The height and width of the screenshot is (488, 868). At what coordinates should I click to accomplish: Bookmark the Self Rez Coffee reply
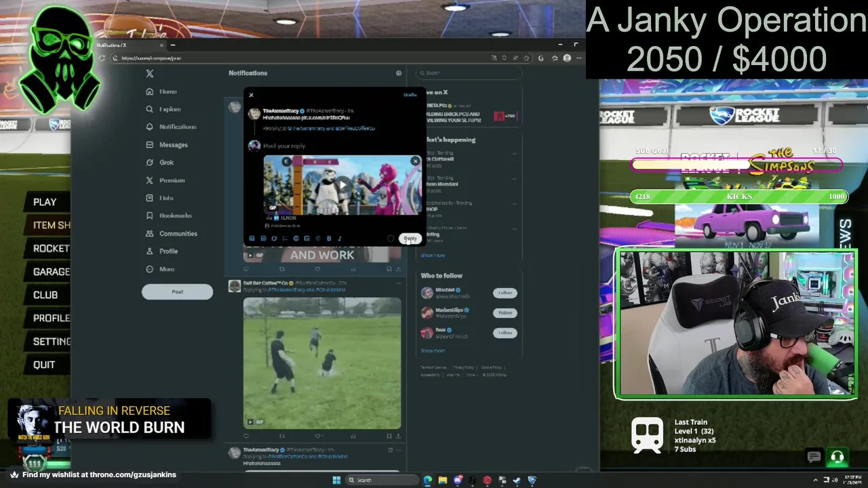pos(389,436)
